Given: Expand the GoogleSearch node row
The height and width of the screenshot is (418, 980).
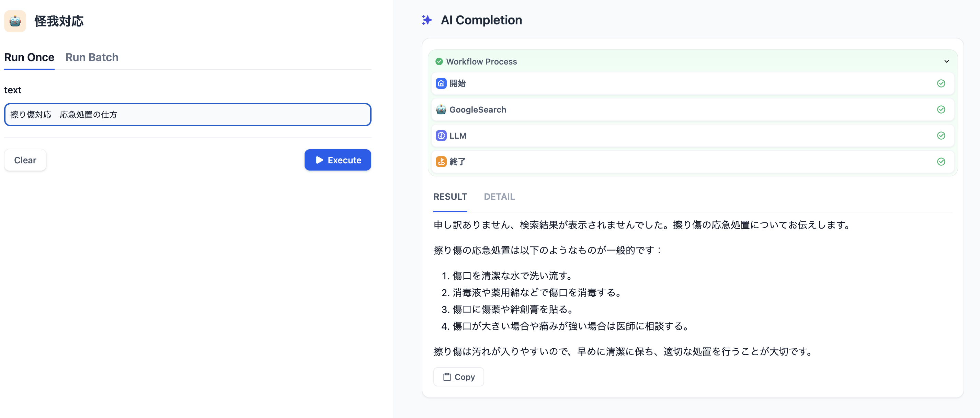Looking at the screenshot, I should pos(685,109).
